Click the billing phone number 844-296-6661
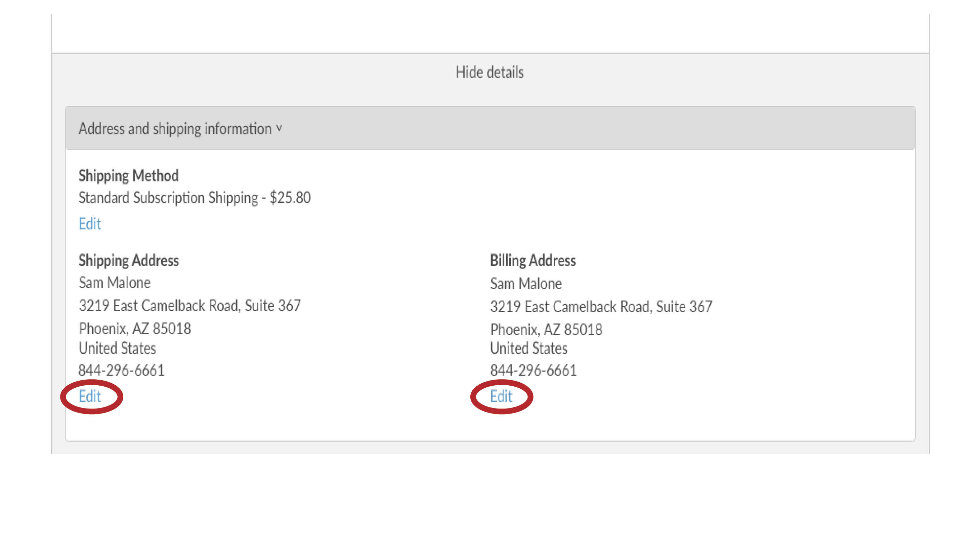 [533, 371]
